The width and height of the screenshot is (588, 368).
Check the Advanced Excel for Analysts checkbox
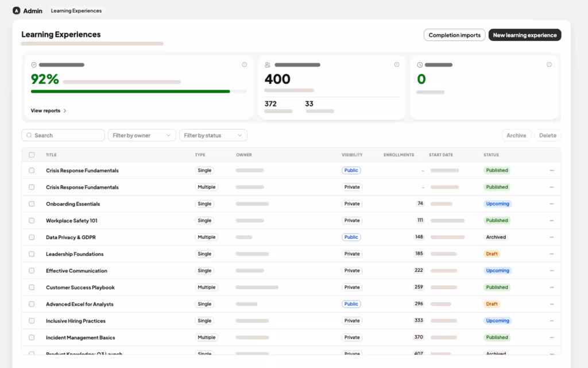[x=32, y=304]
